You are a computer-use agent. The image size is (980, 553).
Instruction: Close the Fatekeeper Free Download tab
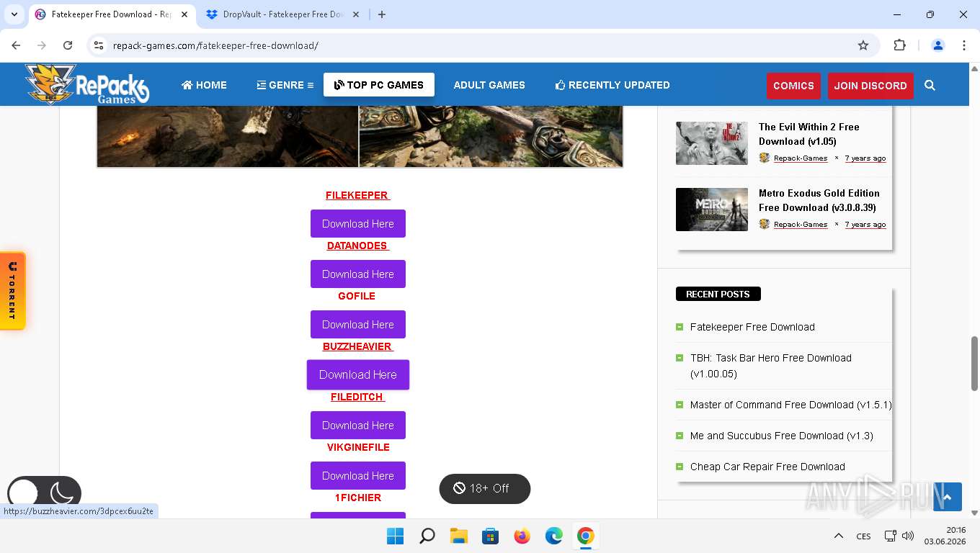tap(184, 14)
